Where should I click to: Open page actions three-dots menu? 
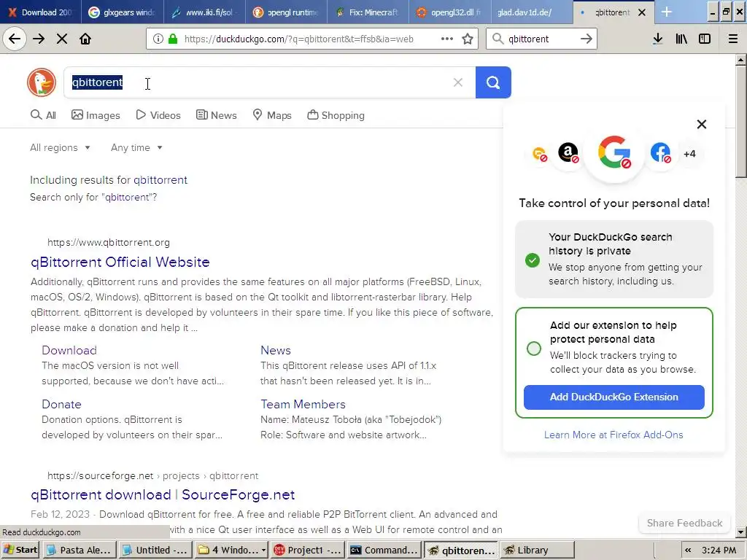(x=447, y=39)
